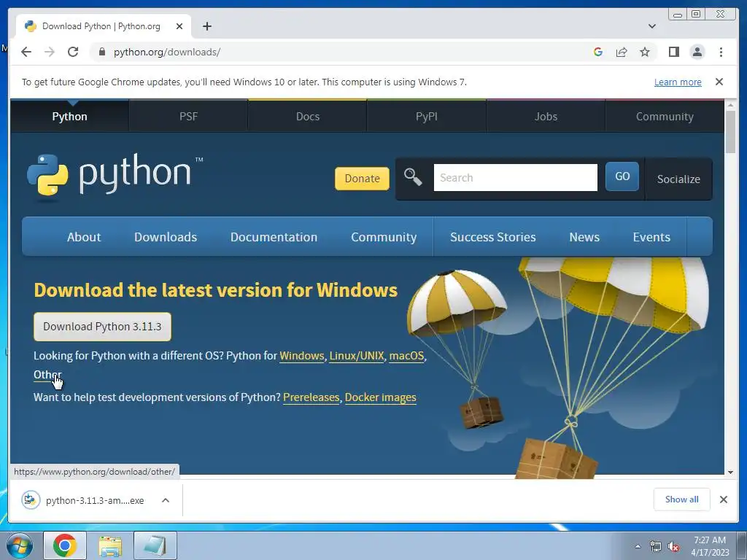This screenshot has width=747, height=560.
Task: Open the Events menu item
Action: [651, 237]
